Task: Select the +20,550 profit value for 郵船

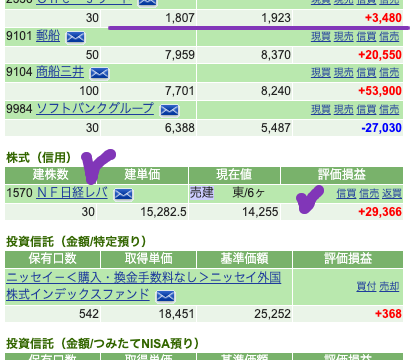Action: 380,55
